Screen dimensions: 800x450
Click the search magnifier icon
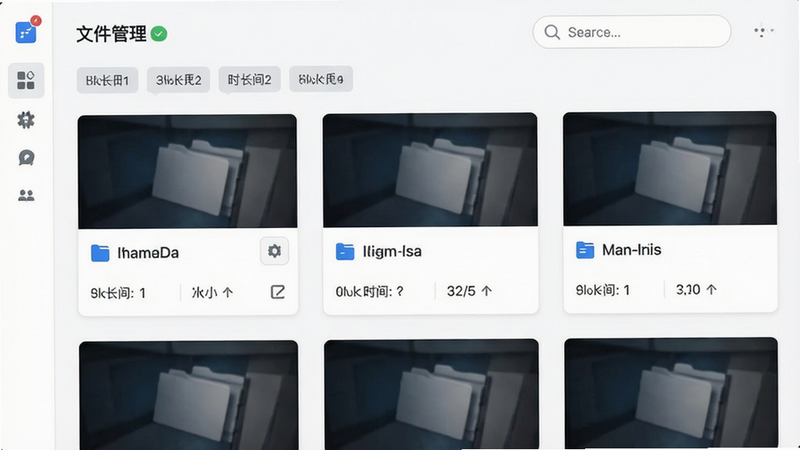pyautogui.click(x=552, y=32)
